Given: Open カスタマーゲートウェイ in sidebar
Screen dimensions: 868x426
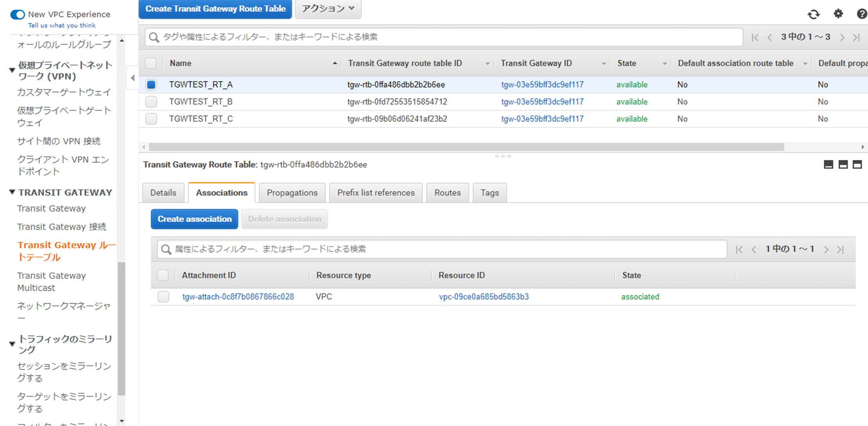Looking at the screenshot, I should (x=64, y=92).
